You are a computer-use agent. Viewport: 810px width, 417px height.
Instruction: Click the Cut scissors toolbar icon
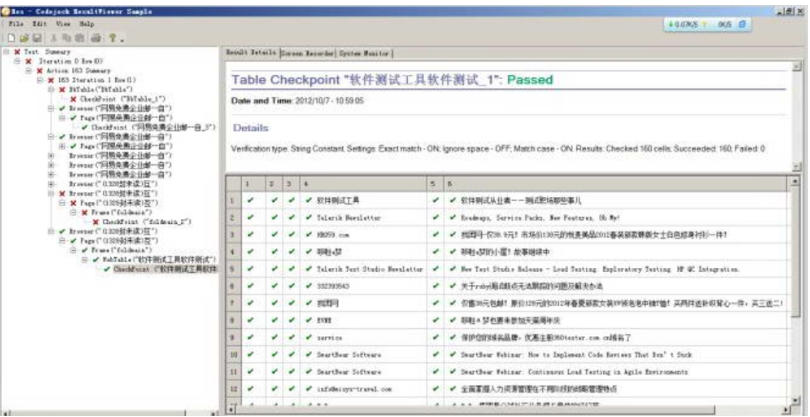click(52, 37)
